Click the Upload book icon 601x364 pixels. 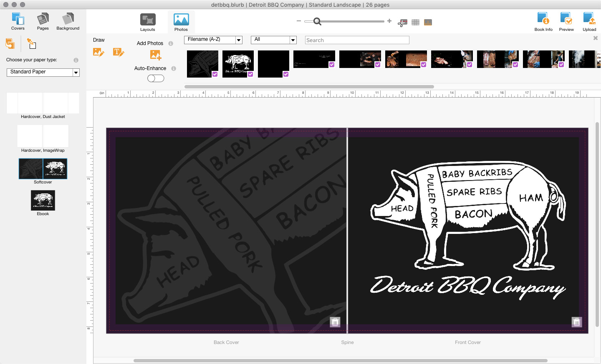click(589, 22)
